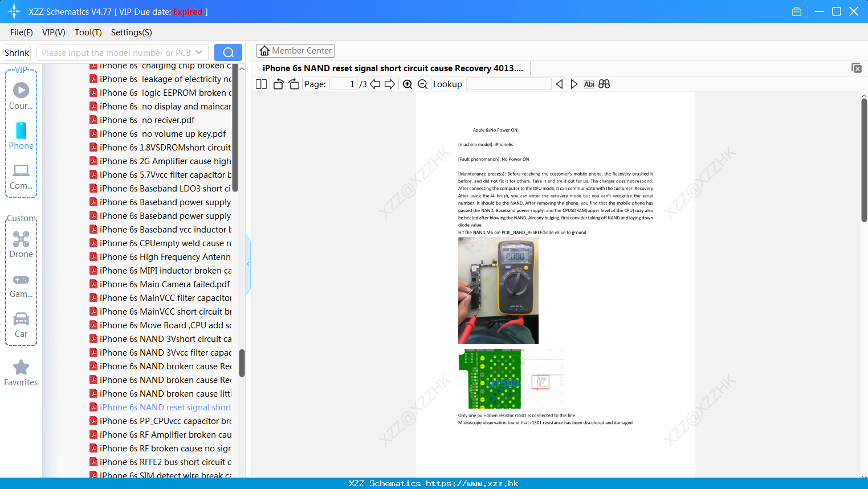This screenshot has width=868, height=489.
Task: Open iPhone 6s logic EEPROM broken file
Action: pos(160,93)
